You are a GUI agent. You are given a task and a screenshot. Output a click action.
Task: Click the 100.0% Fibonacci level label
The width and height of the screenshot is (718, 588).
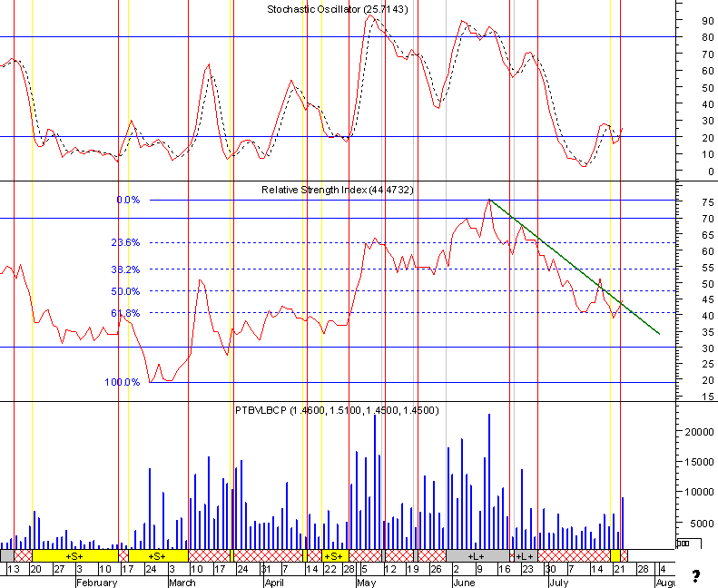click(123, 382)
